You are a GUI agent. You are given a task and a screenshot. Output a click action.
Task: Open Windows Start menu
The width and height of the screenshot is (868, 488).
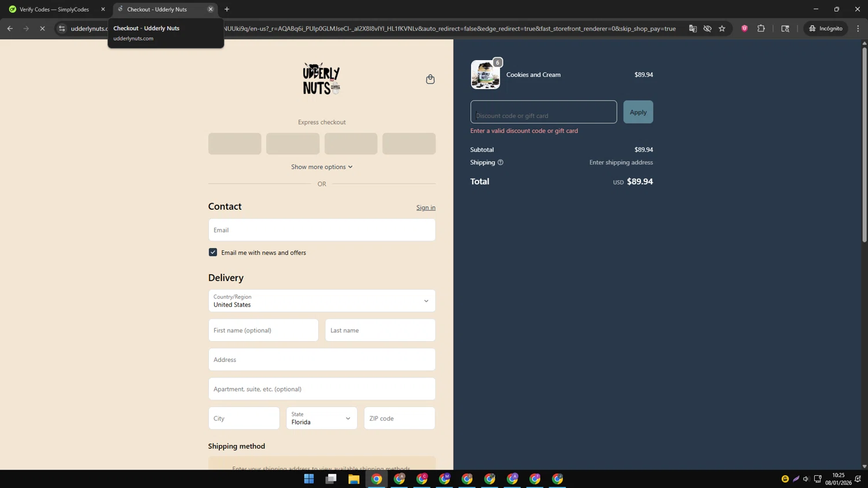point(309,479)
